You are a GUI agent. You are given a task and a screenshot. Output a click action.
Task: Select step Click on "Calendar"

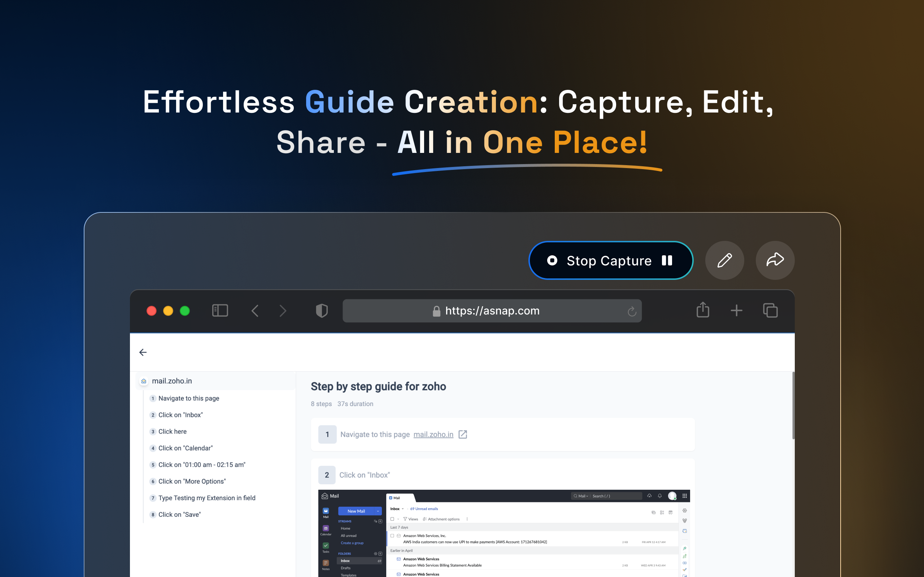pos(185,448)
